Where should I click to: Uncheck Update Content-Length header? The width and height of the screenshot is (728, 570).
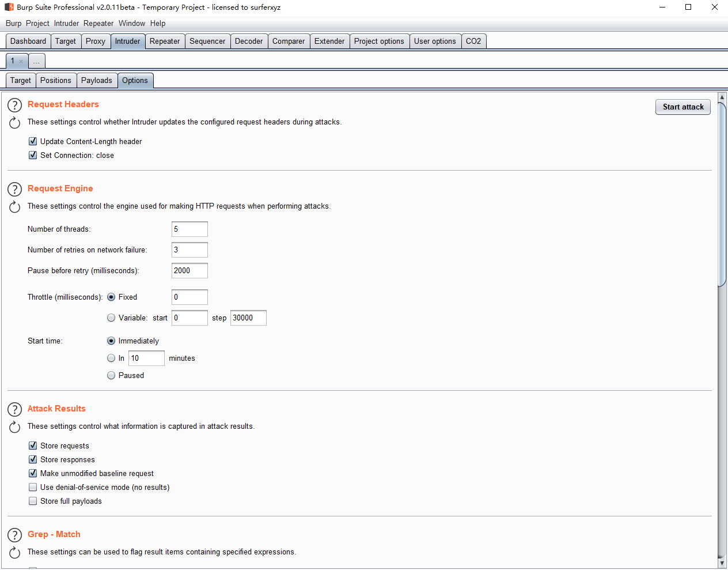click(x=33, y=141)
